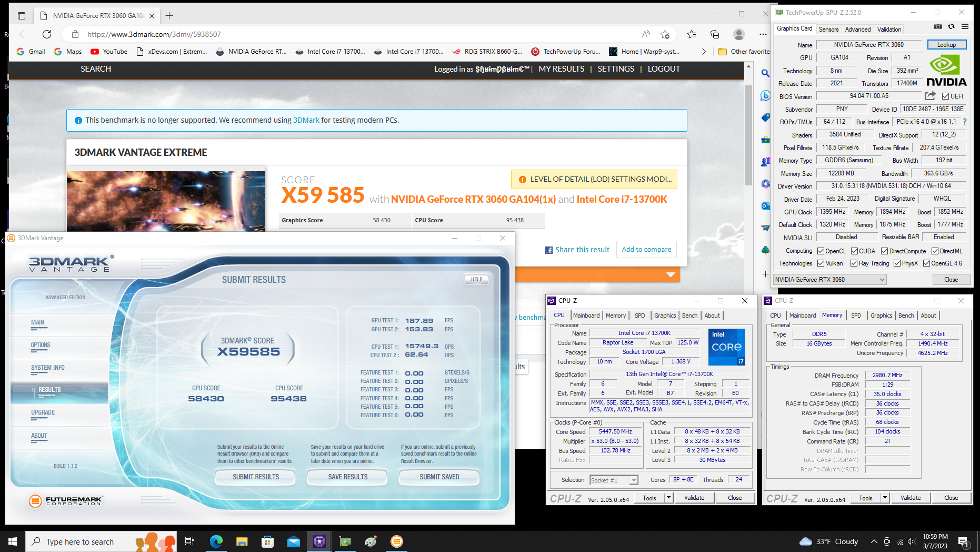
Task: Click Validate in the CPU-Z Memory window
Action: (x=911, y=498)
